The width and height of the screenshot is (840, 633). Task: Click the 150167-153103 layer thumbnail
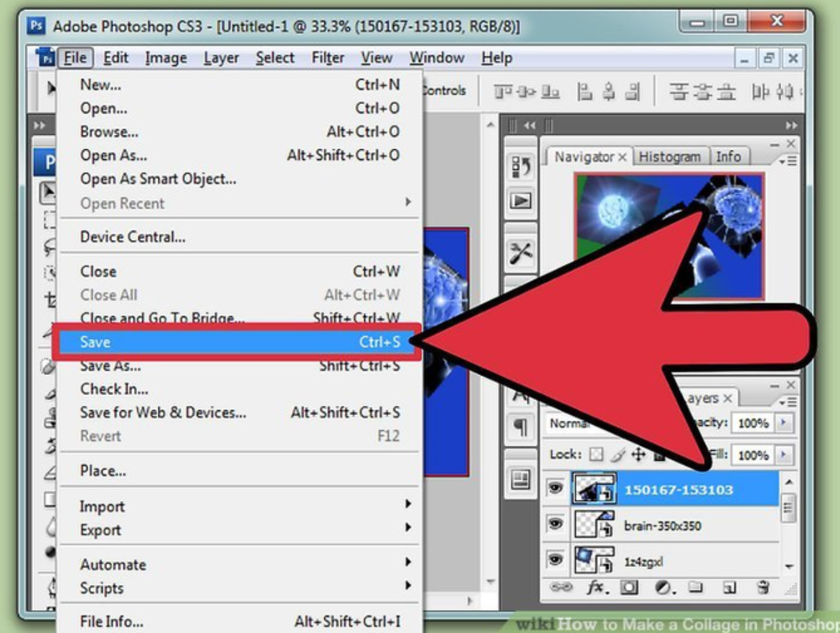tap(594, 488)
